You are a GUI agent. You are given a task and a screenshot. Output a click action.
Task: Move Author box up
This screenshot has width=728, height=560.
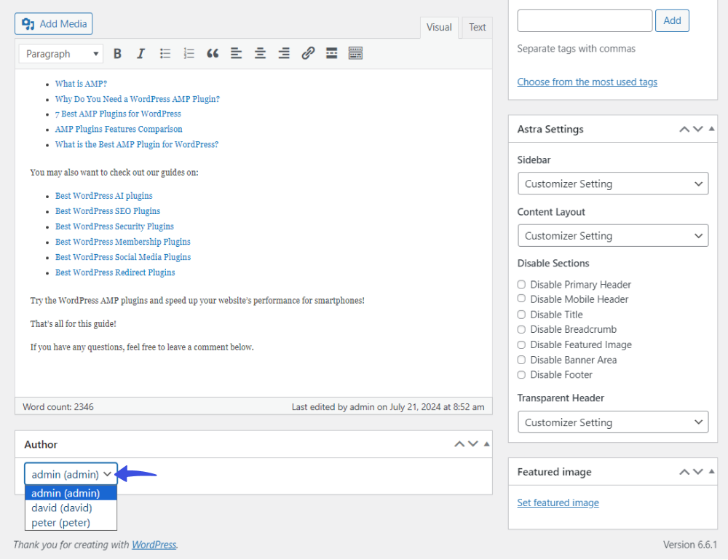(459, 444)
